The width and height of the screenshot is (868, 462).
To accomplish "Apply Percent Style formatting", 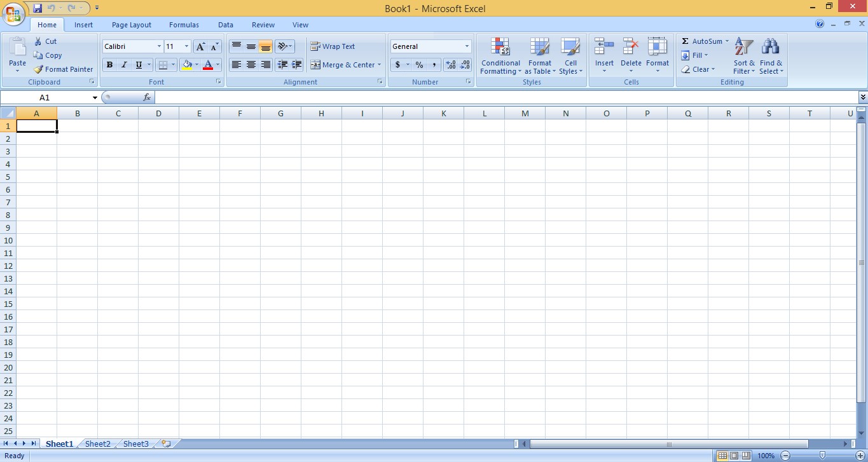I will coord(418,65).
